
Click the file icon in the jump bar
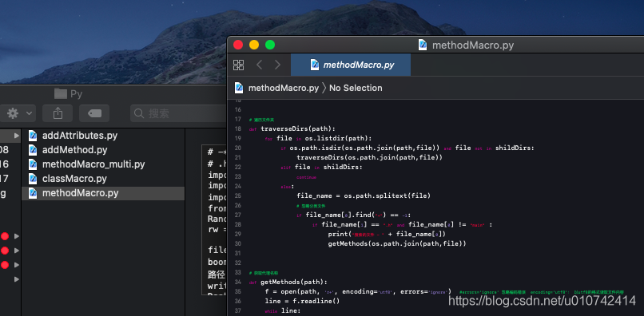[239, 88]
